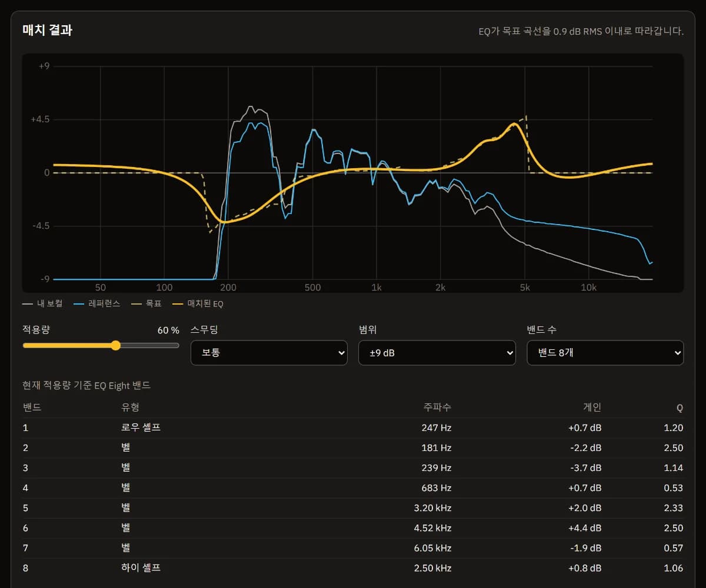Toggle the 레퍼런스 legend entry
This screenshot has height=588, width=706.
pyautogui.click(x=97, y=304)
